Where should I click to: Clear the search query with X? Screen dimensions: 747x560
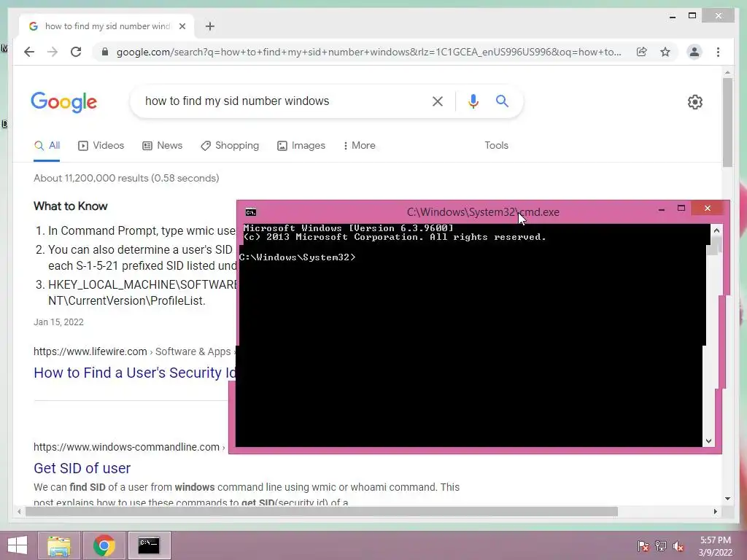point(438,101)
